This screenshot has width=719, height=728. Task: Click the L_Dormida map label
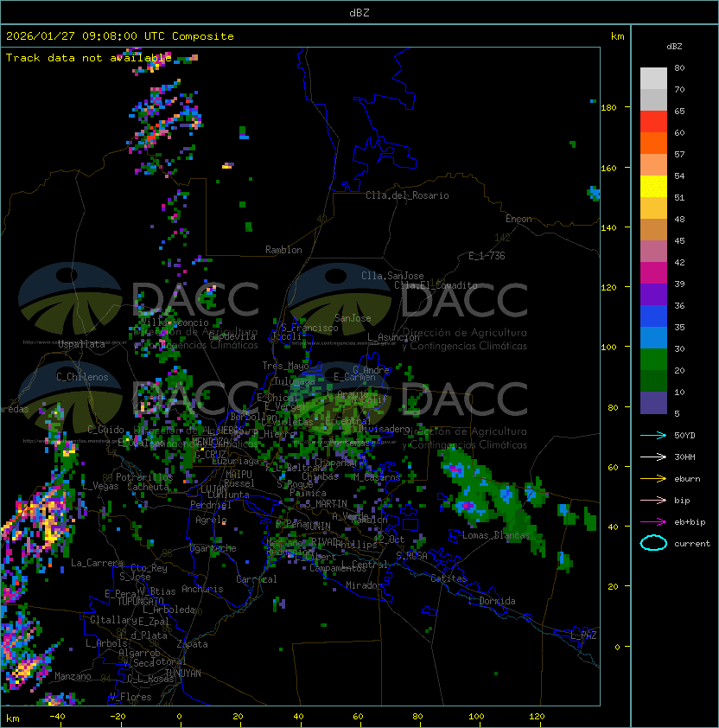(x=492, y=601)
